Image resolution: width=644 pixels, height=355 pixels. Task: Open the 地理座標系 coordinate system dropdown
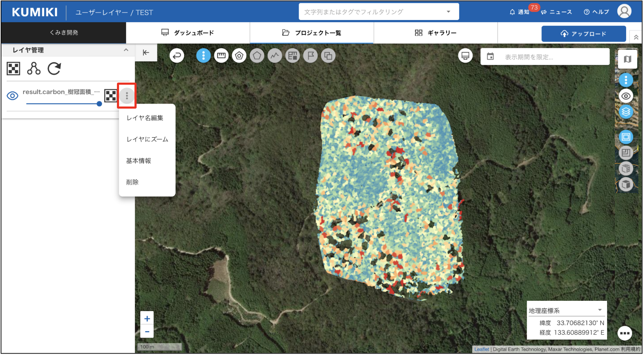(600, 310)
